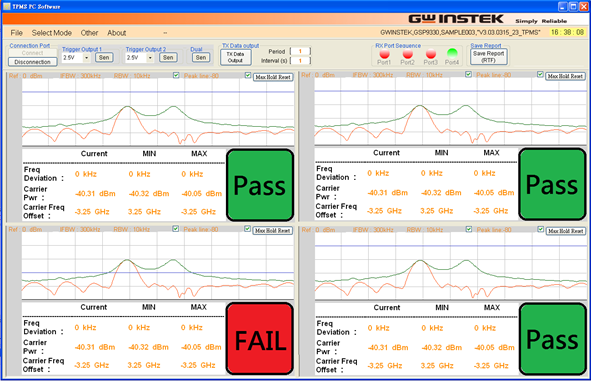Open the File menu
591x381 pixels.
pyautogui.click(x=16, y=33)
